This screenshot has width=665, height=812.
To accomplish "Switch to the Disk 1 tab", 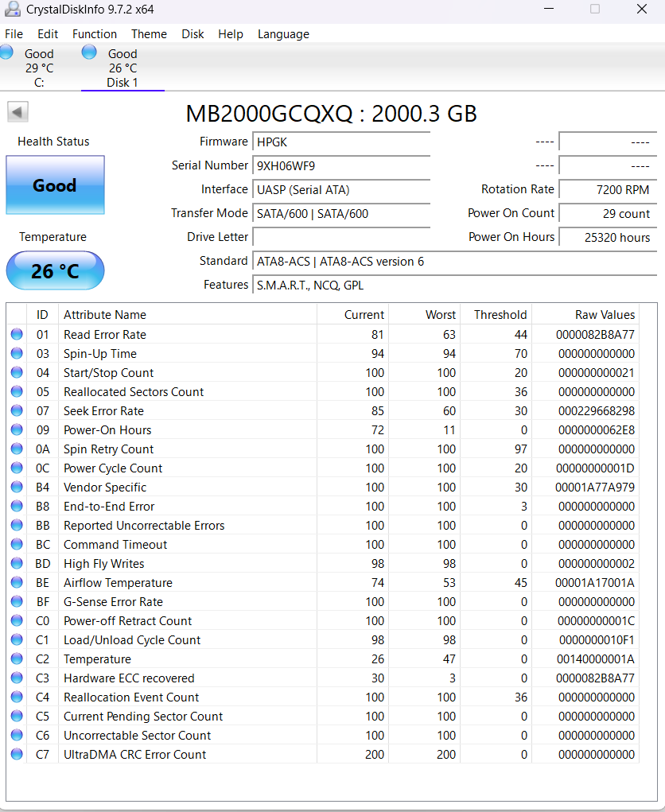I will (122, 68).
